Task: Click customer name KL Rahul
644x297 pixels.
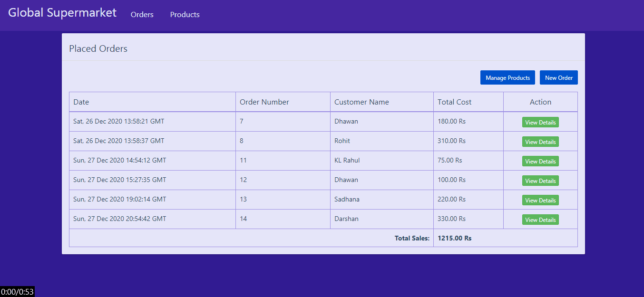Action: pos(347,161)
